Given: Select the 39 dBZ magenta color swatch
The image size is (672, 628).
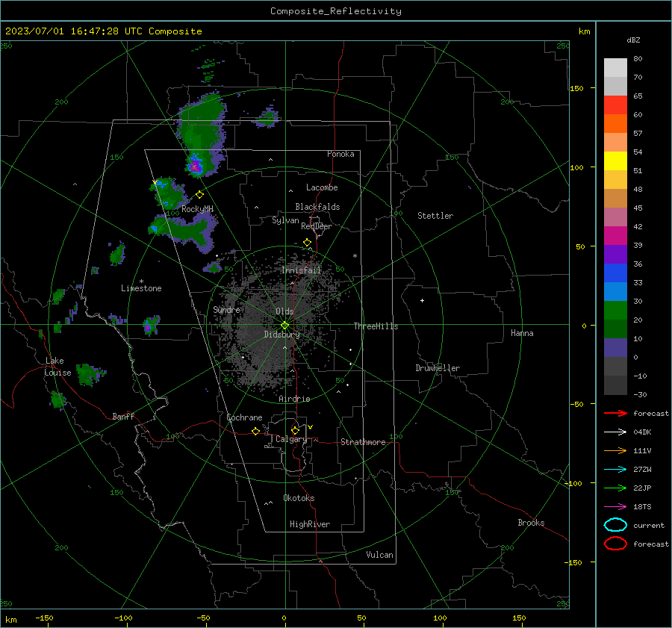Looking at the screenshot, I should pos(615,235).
